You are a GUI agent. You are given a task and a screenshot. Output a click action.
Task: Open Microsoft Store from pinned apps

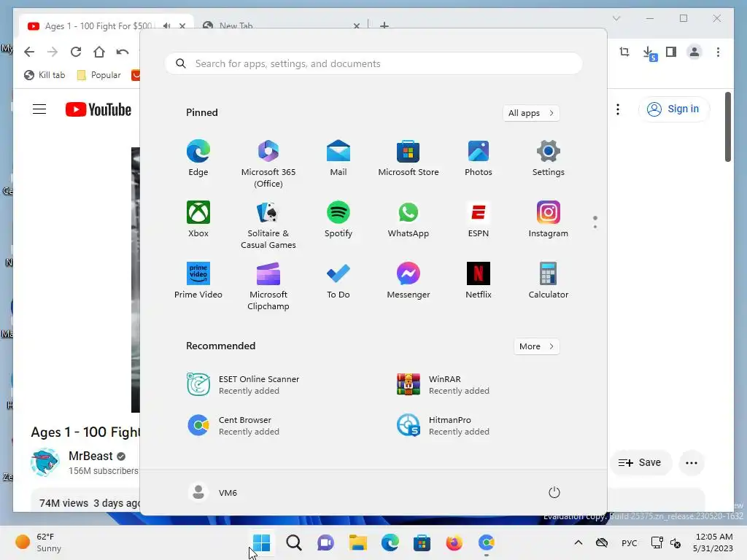pos(409,158)
